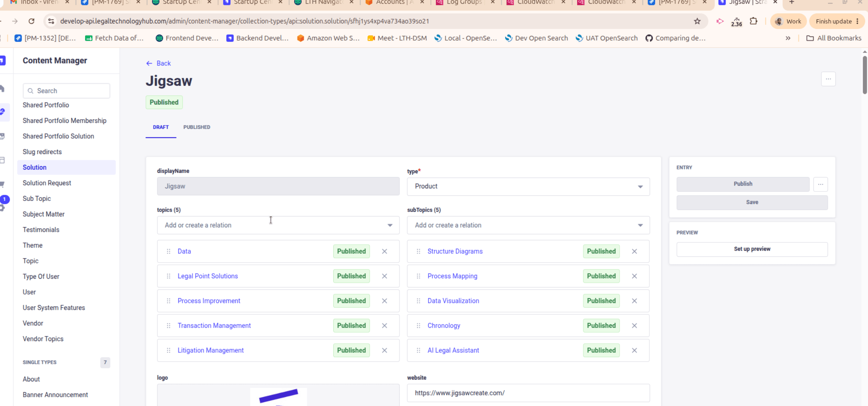Remove the Process Improvement topic
868x406 pixels.
pyautogui.click(x=384, y=301)
